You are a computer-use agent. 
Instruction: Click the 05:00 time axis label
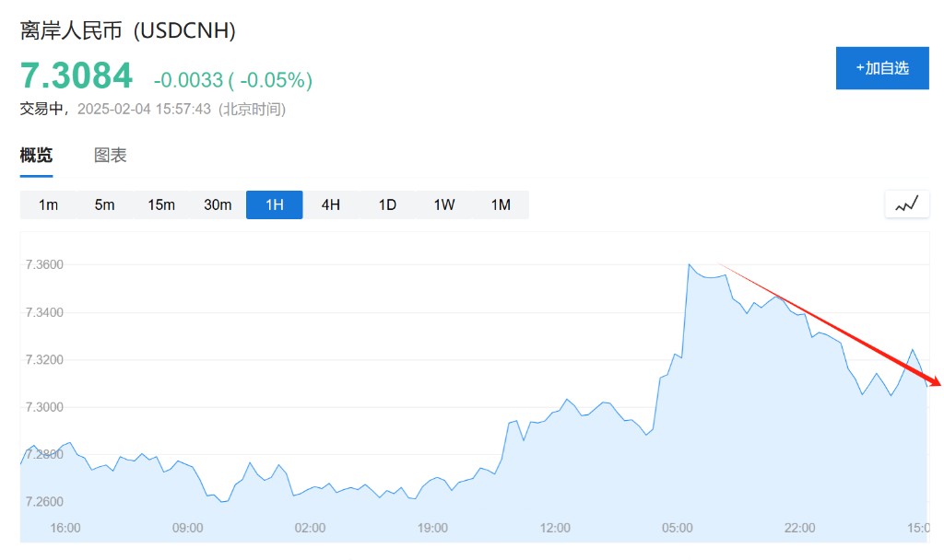point(678,528)
